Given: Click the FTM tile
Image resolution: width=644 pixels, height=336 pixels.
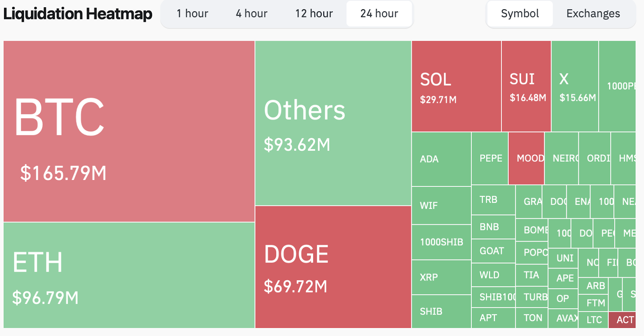Looking at the screenshot, I should click(x=593, y=303).
